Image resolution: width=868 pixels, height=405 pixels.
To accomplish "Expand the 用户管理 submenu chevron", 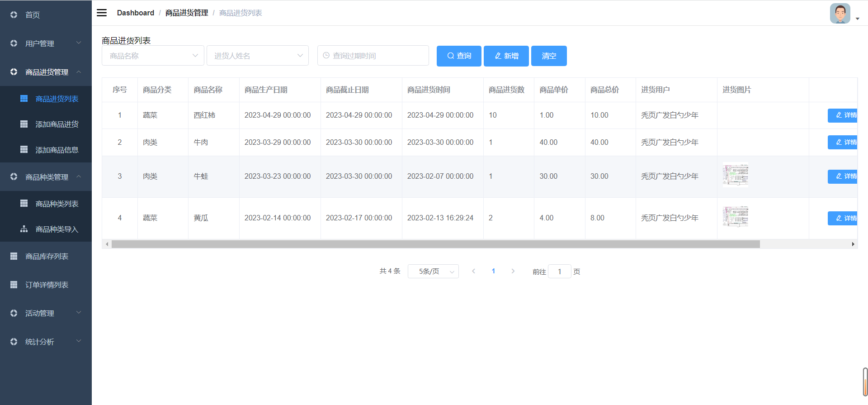I will click(79, 43).
